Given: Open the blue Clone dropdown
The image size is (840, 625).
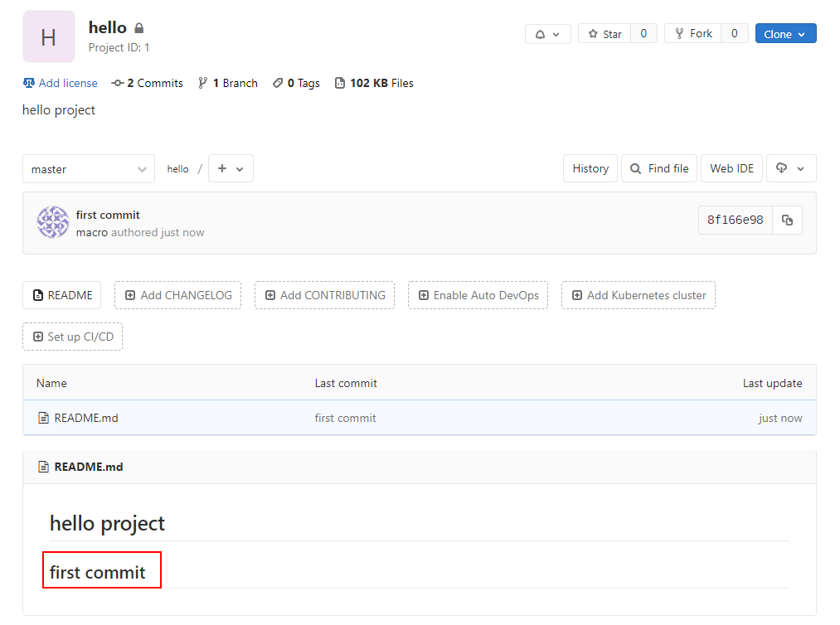Looking at the screenshot, I should [x=785, y=34].
